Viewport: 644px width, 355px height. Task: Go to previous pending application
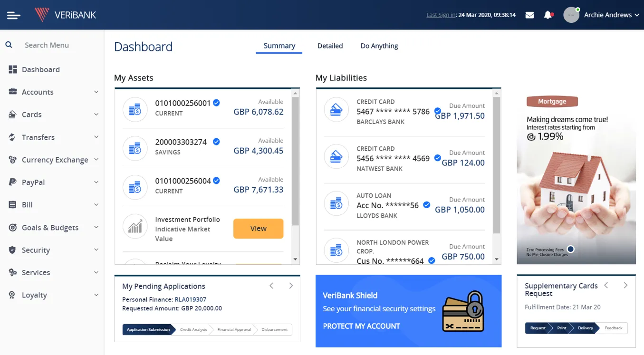click(271, 286)
